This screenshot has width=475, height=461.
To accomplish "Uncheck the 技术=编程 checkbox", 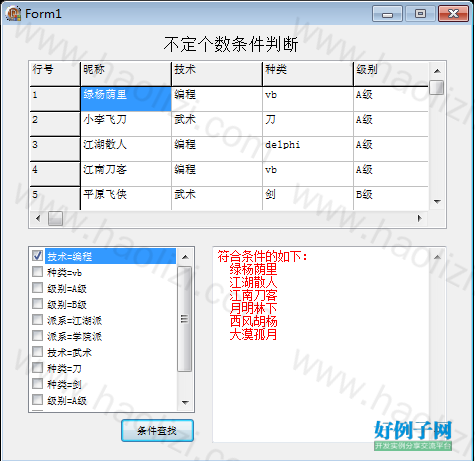I will [37, 256].
